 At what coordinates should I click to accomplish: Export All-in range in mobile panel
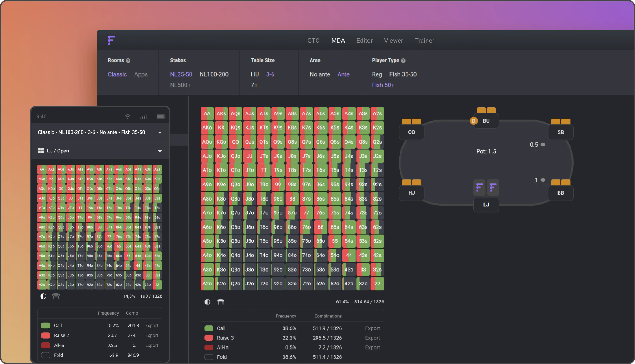(152, 345)
